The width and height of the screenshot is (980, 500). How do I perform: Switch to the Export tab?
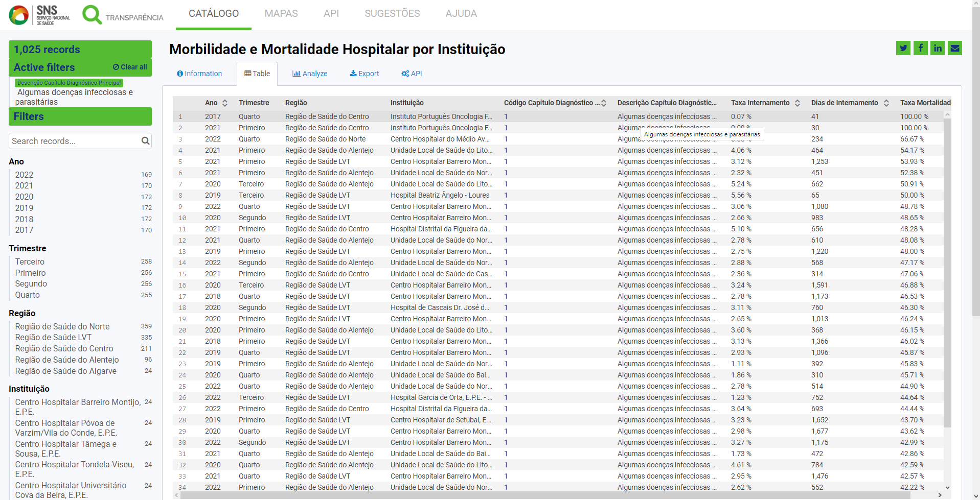pyautogui.click(x=364, y=74)
